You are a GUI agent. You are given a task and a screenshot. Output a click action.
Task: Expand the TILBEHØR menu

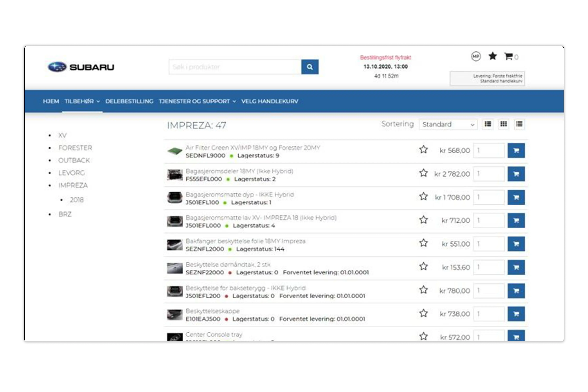tap(82, 101)
